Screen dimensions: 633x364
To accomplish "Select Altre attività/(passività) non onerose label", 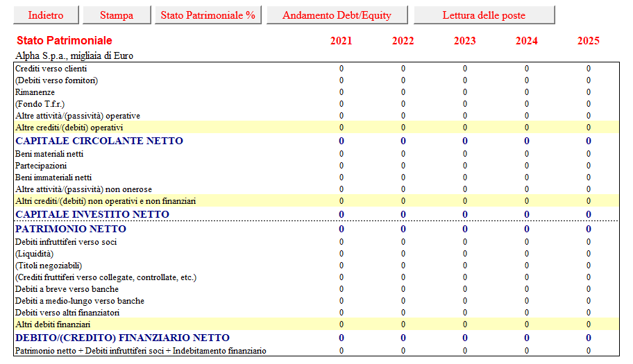I will click(x=83, y=189).
